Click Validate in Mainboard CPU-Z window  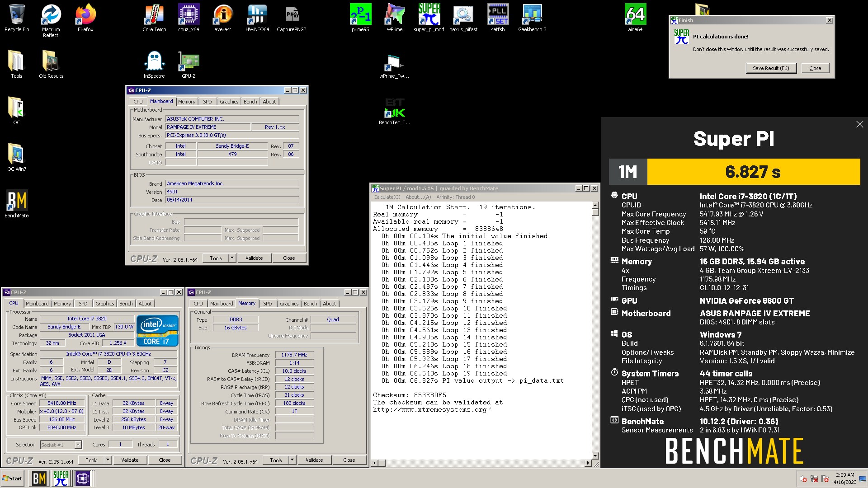point(254,258)
